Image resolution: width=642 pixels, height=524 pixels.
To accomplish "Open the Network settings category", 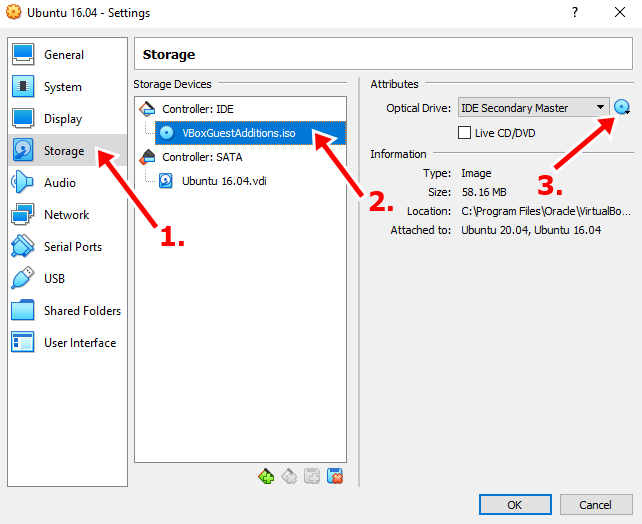I will 66,215.
